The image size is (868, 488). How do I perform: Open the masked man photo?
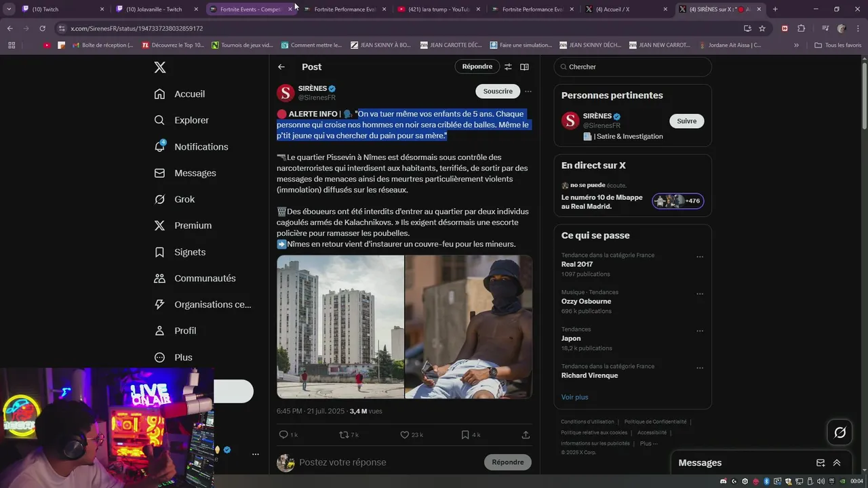click(x=469, y=327)
